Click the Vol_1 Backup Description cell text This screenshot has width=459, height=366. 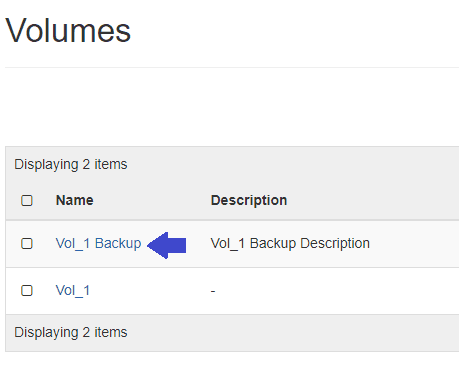(290, 244)
